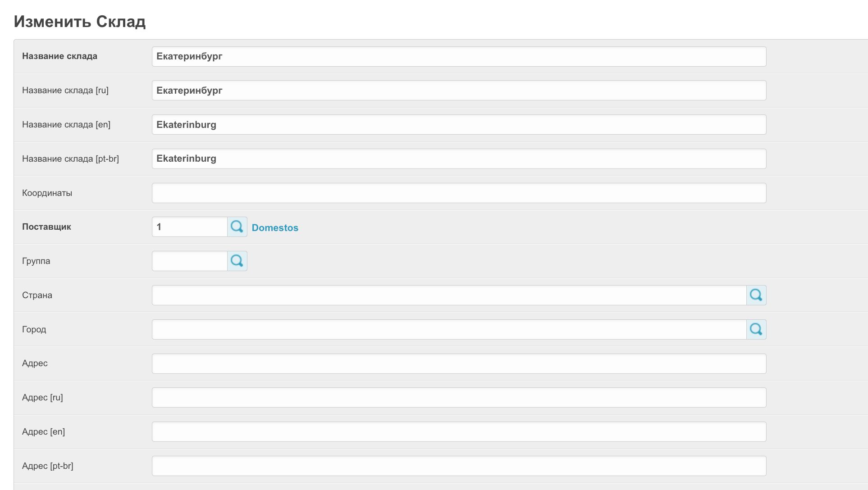The width and height of the screenshot is (868, 490).
Task: Select the Адрес [pt-br] input field
Action: [459, 466]
